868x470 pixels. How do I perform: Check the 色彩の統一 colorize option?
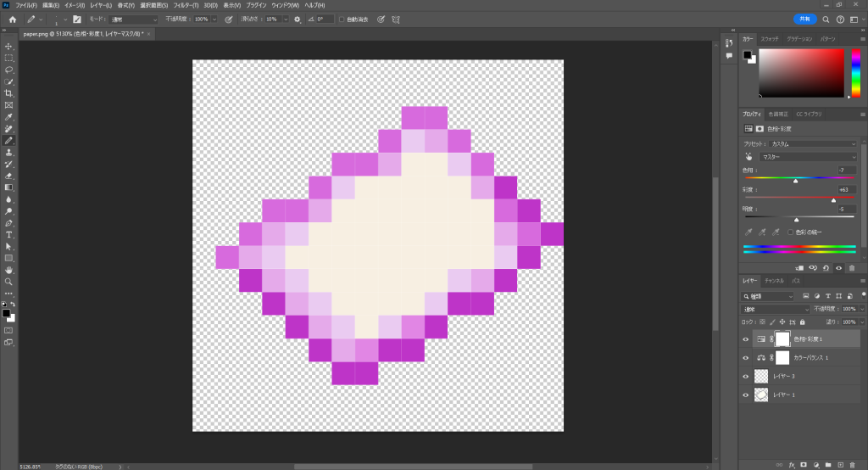coord(790,232)
